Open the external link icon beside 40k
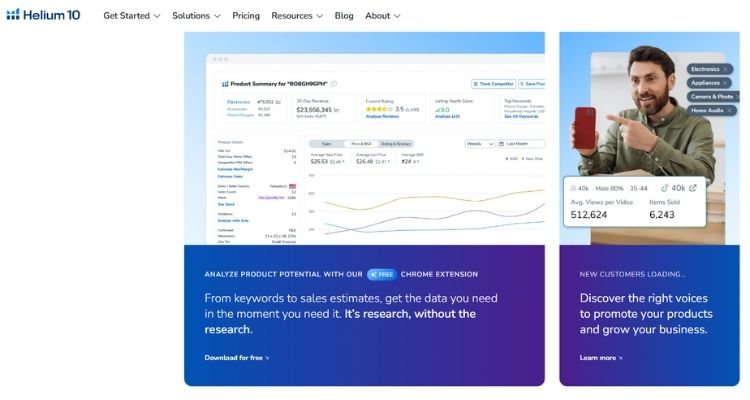The image size is (750, 400). tap(693, 187)
